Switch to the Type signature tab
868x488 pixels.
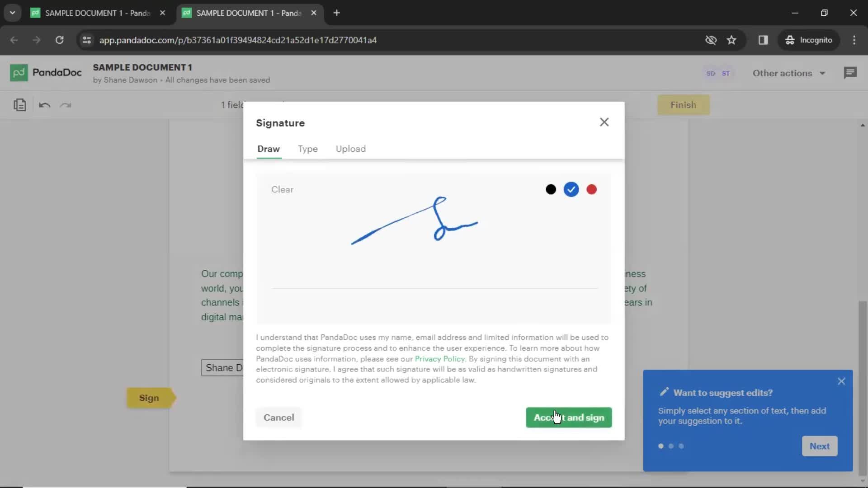(x=307, y=148)
